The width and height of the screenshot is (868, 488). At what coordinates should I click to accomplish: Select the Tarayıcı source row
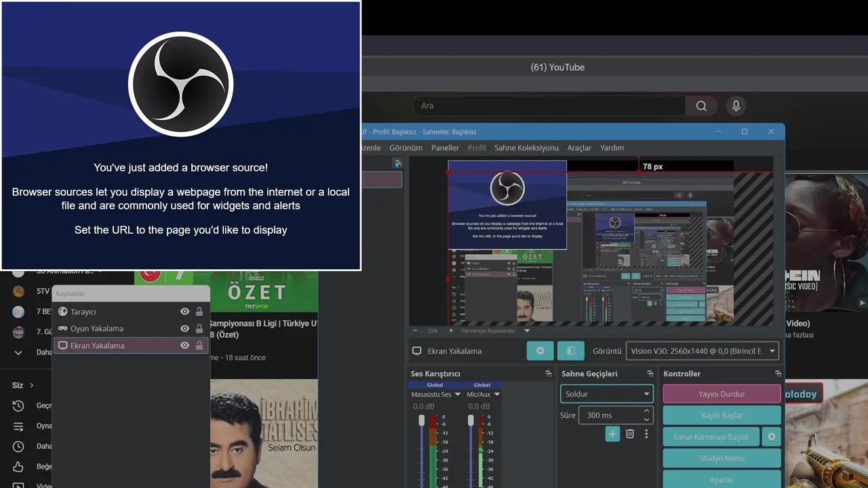tap(132, 312)
